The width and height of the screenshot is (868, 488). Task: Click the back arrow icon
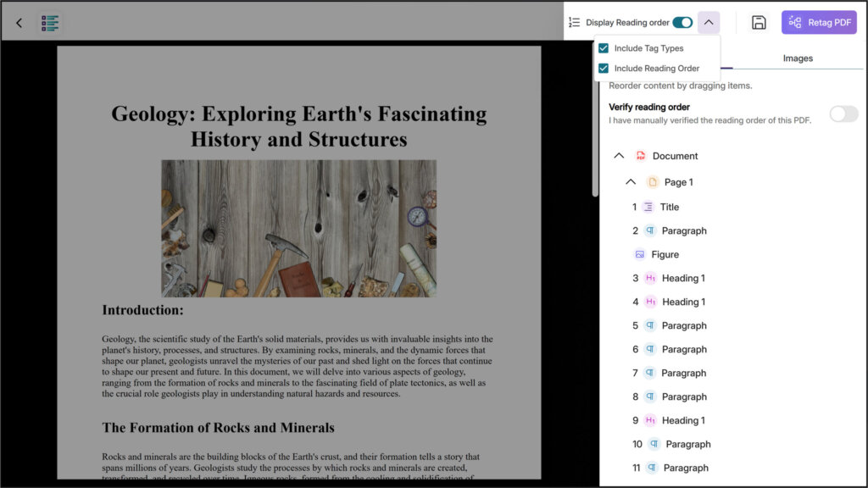coord(19,23)
